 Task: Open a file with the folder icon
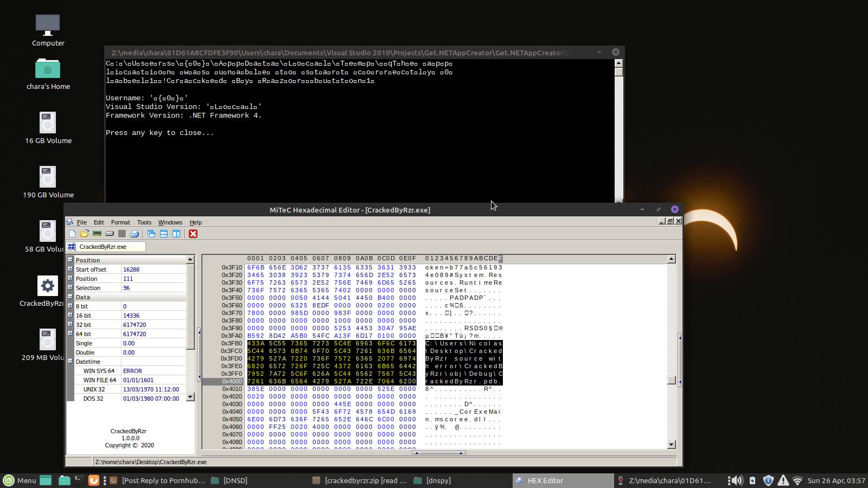84,234
